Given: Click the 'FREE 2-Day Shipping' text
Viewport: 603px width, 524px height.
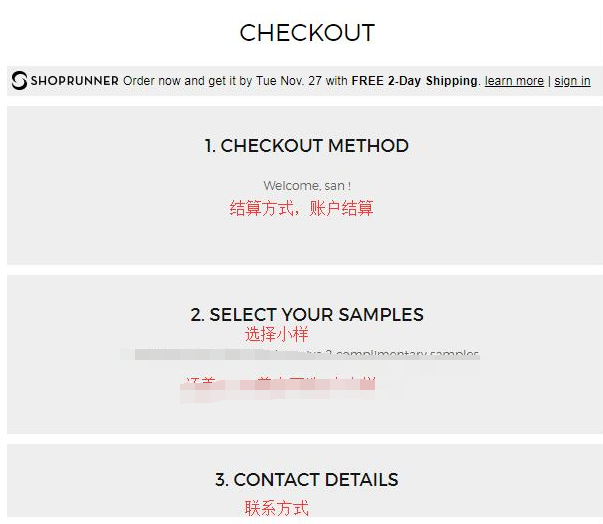Looking at the screenshot, I should [x=414, y=81].
